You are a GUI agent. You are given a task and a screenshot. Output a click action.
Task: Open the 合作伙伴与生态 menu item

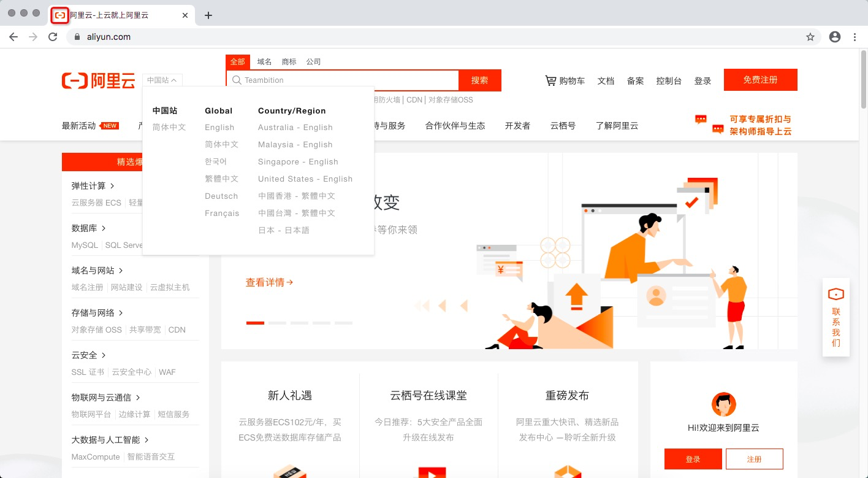[x=455, y=126]
